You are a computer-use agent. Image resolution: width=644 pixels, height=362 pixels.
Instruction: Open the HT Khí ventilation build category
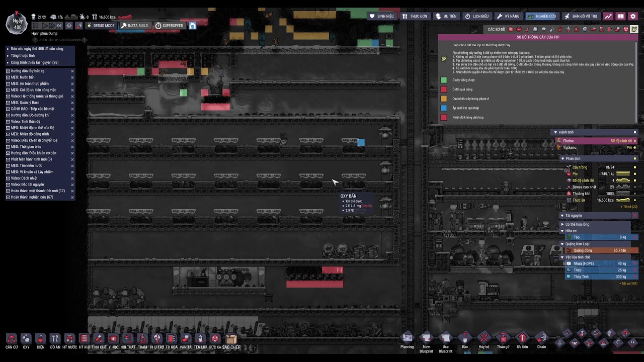[x=85, y=339]
